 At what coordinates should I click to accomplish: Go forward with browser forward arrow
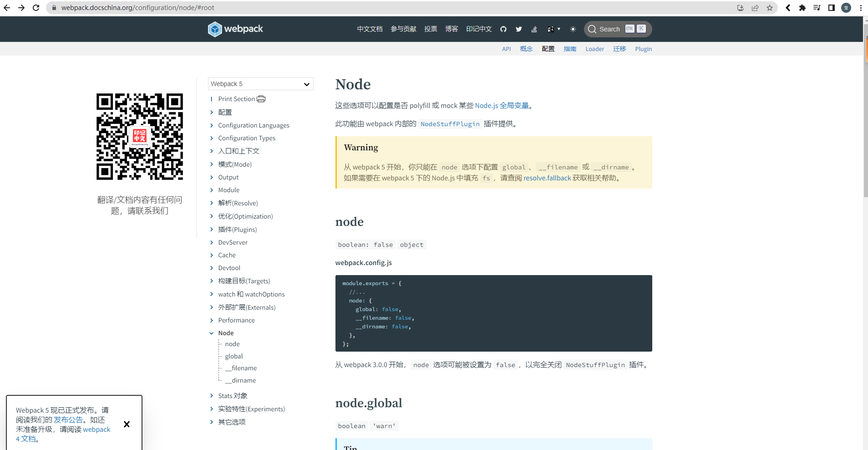tap(21, 8)
